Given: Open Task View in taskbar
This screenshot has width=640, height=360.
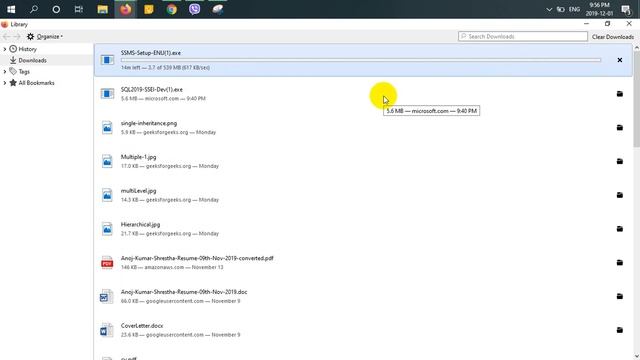Looking at the screenshot, I should (x=79, y=9).
